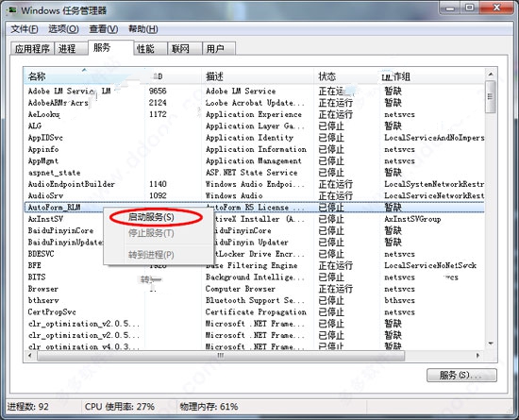Select the AeLookup service row
Image resolution: width=519 pixels, height=420 pixels.
[254, 114]
